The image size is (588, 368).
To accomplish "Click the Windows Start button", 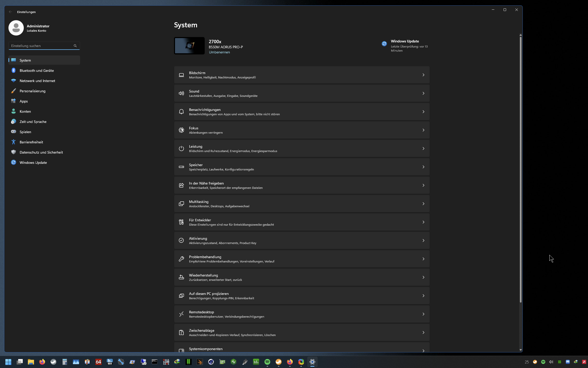I will click(8, 362).
